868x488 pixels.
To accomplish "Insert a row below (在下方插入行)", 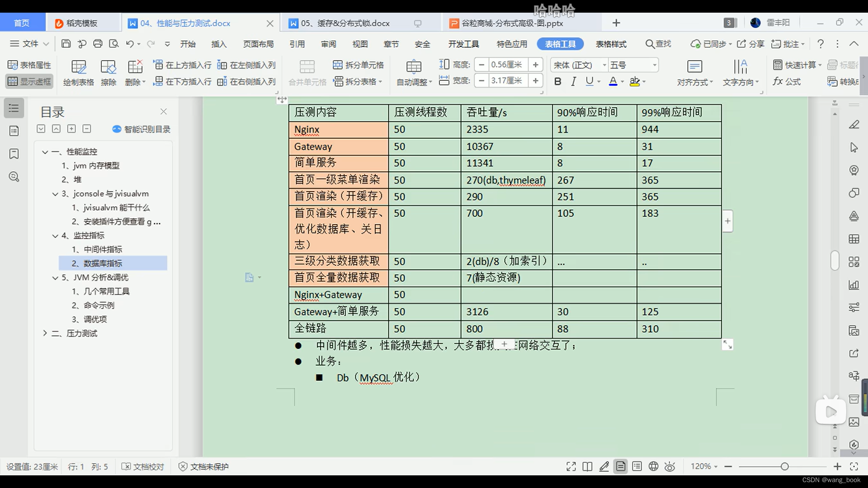I will [x=182, y=81].
